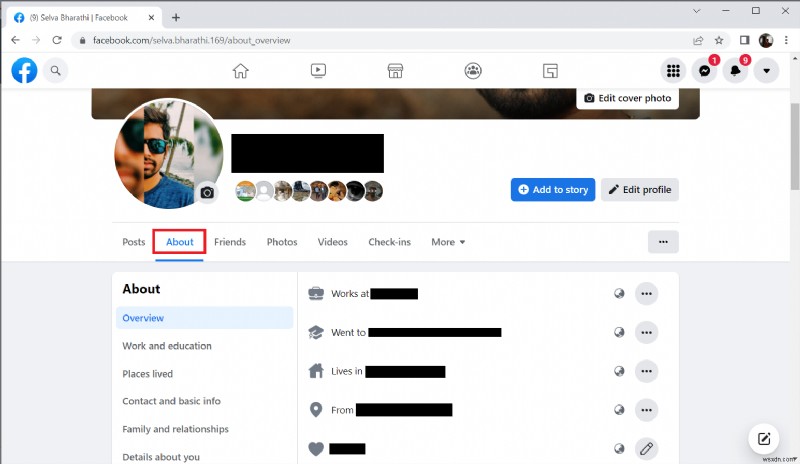Viewport: 800px width, 464px height.
Task: Open the Gaming icon in the top bar
Action: tap(550, 70)
